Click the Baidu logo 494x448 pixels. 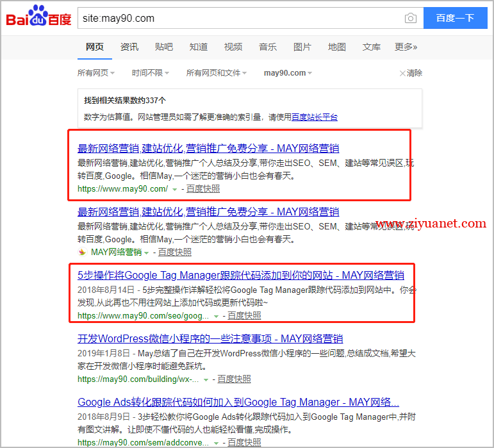point(38,16)
